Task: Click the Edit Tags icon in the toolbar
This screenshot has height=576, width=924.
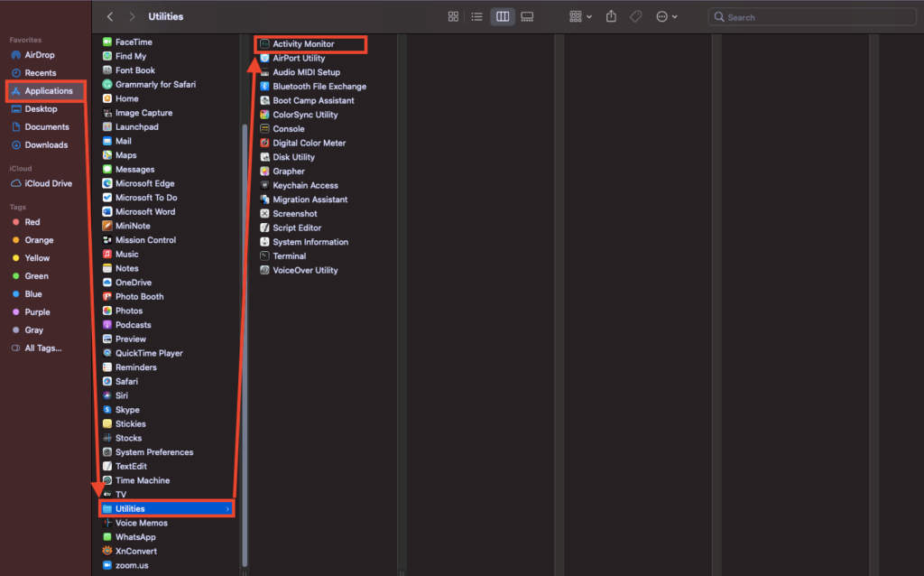Action: point(635,16)
